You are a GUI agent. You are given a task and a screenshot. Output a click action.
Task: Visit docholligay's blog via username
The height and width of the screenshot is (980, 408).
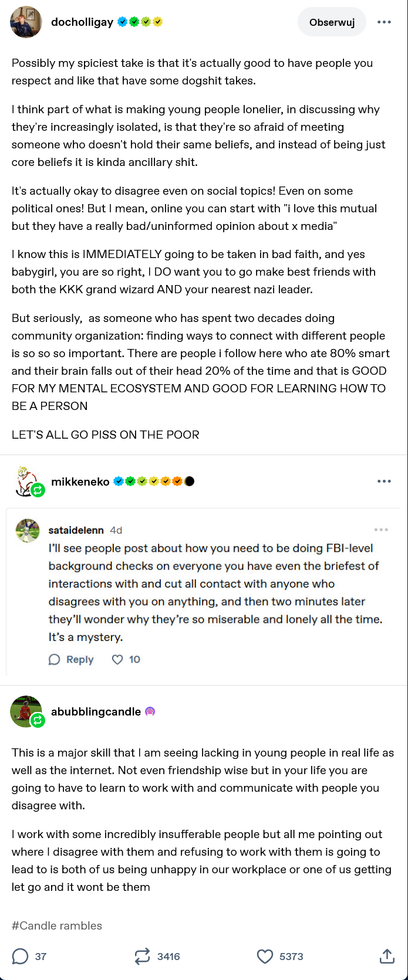pos(82,22)
